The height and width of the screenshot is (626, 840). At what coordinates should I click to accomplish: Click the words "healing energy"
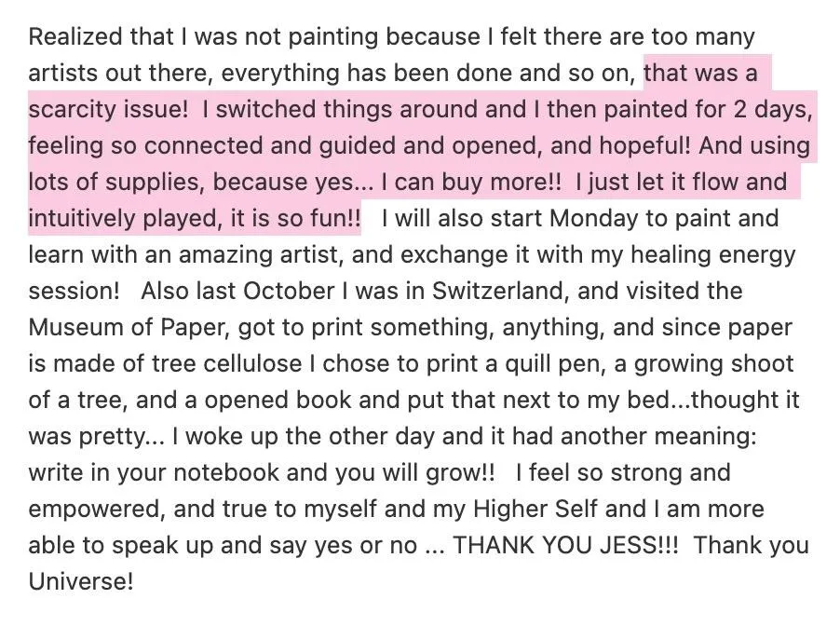(x=713, y=254)
